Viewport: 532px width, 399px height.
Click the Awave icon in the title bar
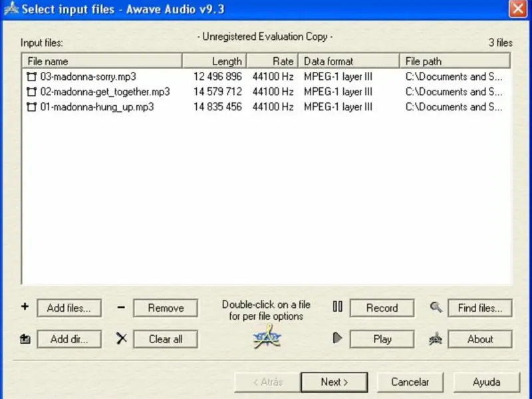(x=11, y=9)
